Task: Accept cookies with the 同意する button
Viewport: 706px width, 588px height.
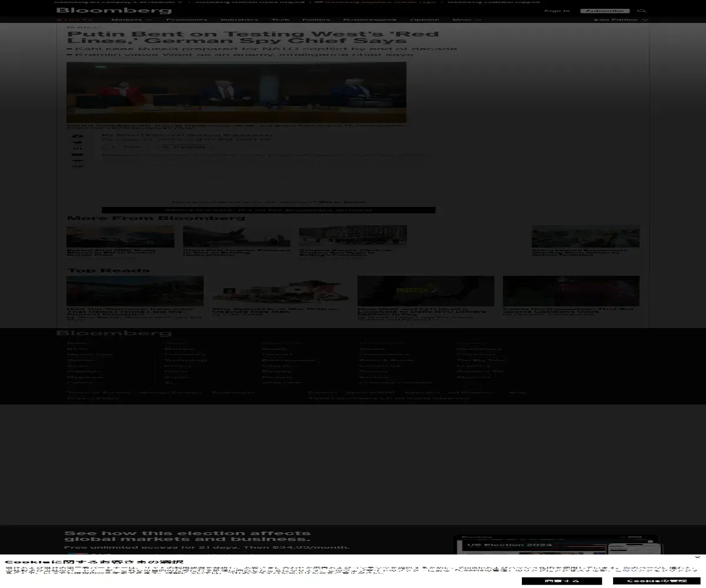Action: pyautogui.click(x=562, y=581)
